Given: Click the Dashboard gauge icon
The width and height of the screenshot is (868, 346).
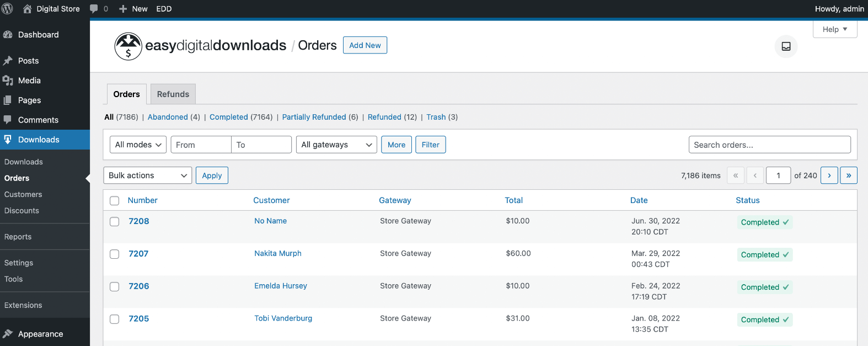Looking at the screenshot, I should point(8,35).
